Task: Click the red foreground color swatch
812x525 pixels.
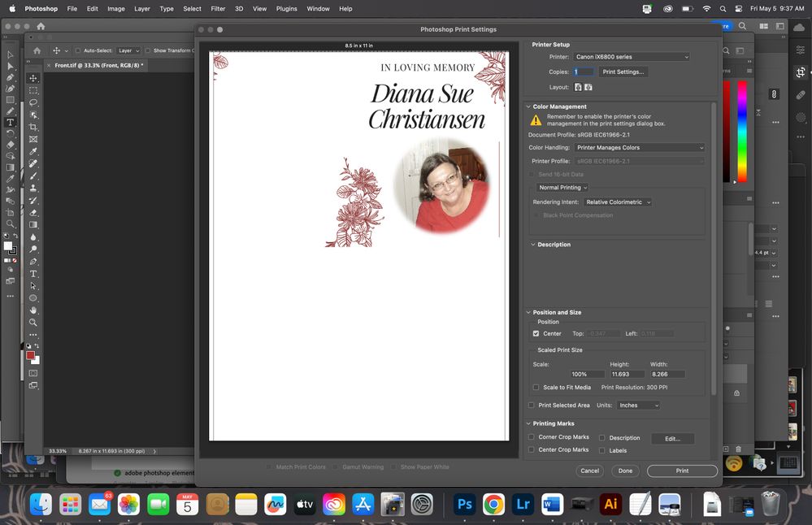Action: [30, 355]
